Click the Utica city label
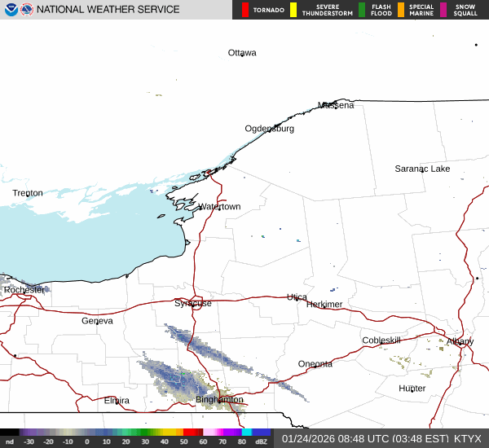489x448 pixels. click(297, 297)
